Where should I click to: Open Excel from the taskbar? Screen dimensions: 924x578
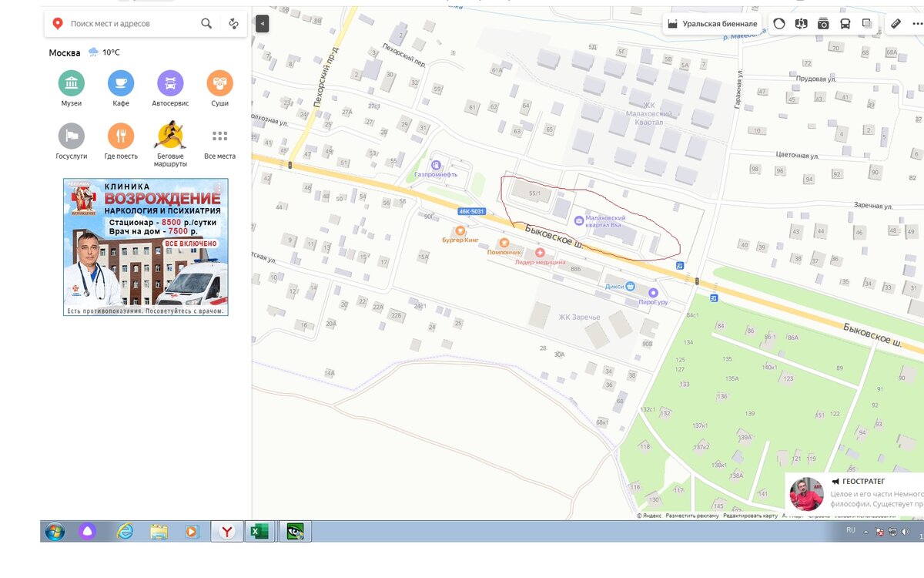[x=259, y=531]
